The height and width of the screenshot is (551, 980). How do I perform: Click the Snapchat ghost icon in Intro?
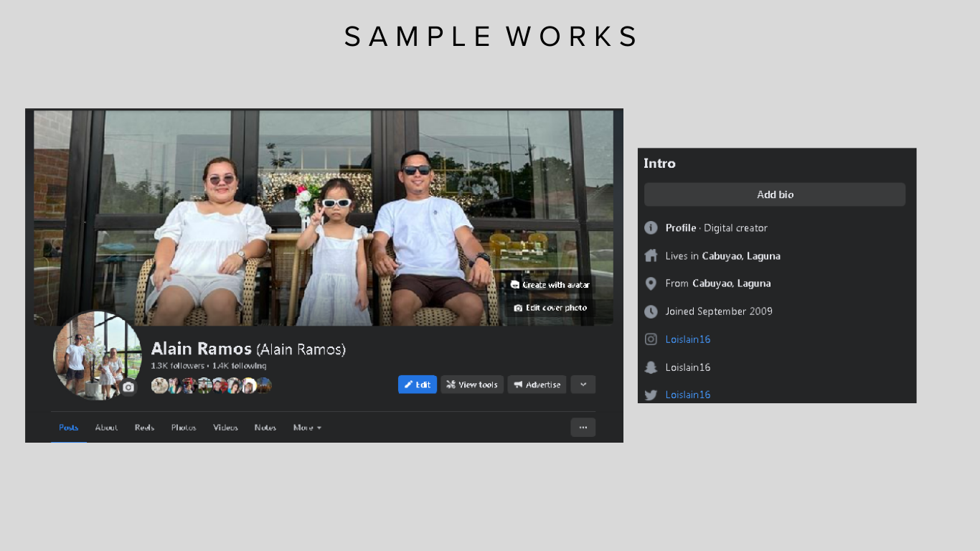point(651,367)
